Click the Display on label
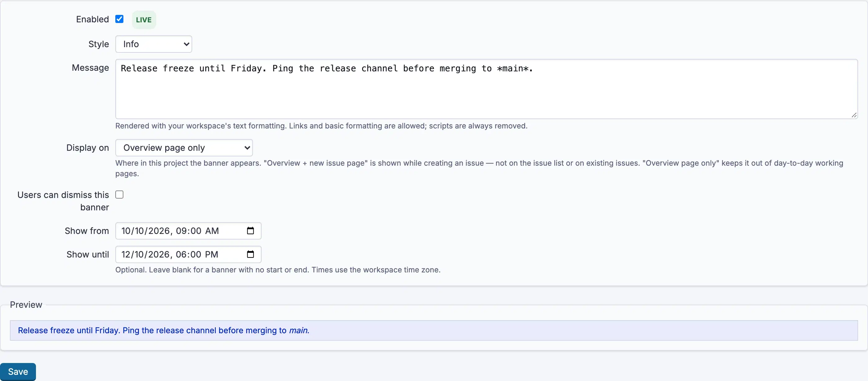The width and height of the screenshot is (868, 381). tap(88, 148)
